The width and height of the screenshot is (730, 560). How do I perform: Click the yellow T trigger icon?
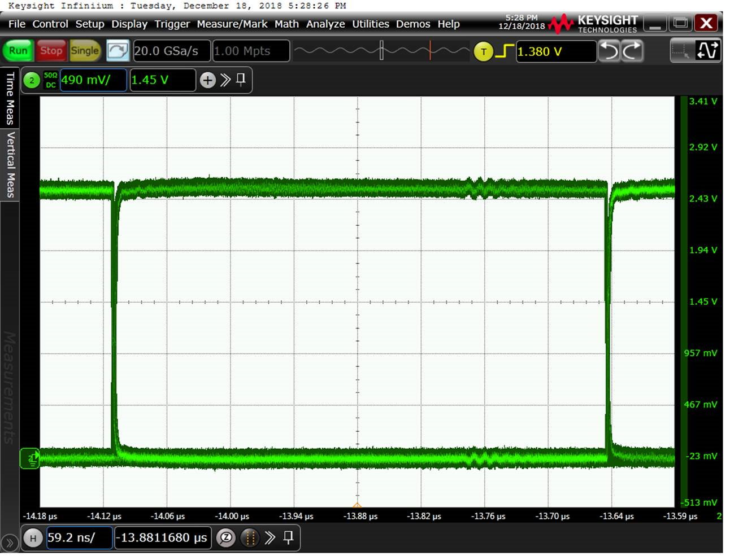(x=484, y=51)
